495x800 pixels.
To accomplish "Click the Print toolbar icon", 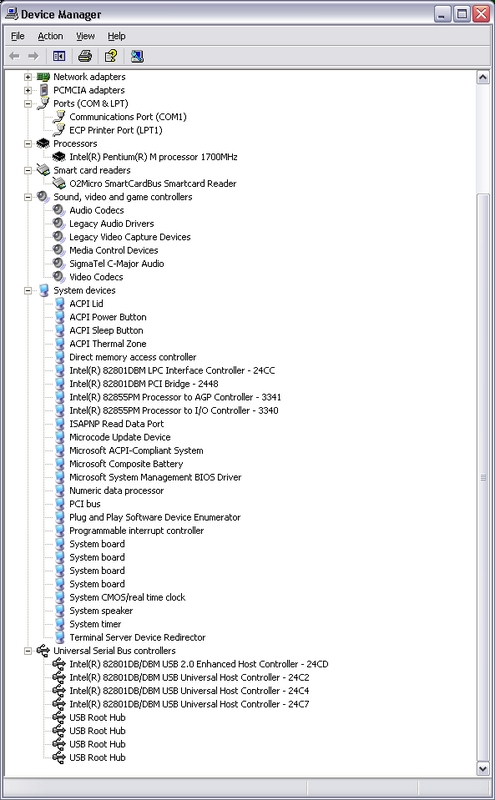I will coord(85,56).
